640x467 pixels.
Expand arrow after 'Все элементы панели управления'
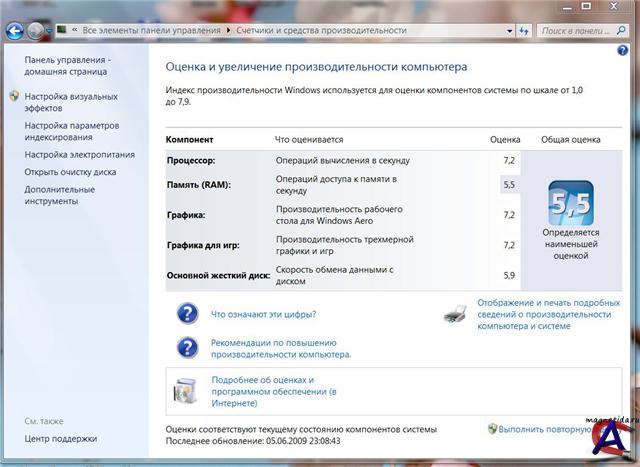coord(228,30)
